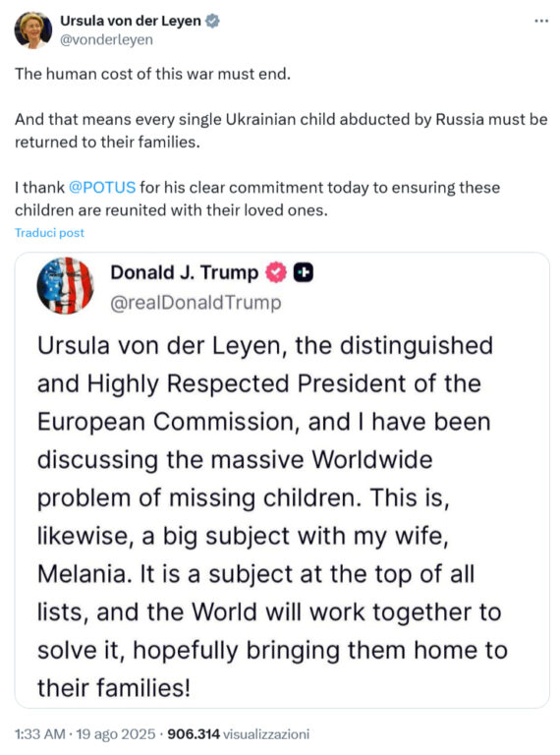Open the @vonderleyen handle
This screenshot has width=560, height=755.
tap(106, 39)
